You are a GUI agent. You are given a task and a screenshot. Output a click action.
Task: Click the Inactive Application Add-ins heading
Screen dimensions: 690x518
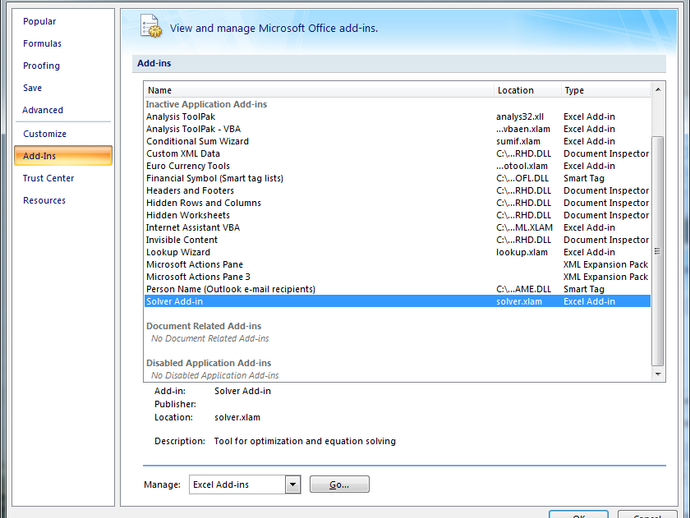(206, 104)
